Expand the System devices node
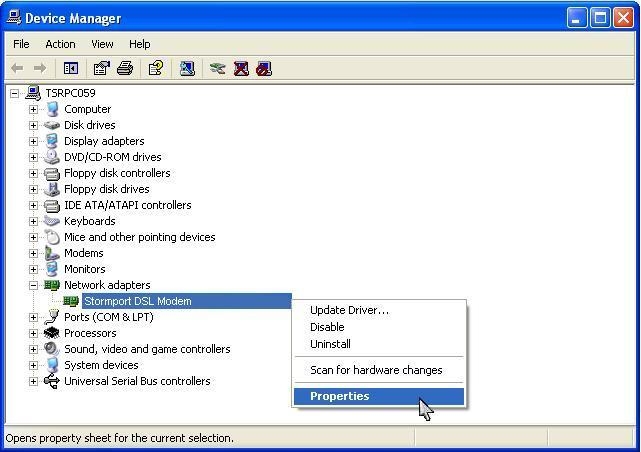The height and width of the screenshot is (452, 641). point(33,365)
